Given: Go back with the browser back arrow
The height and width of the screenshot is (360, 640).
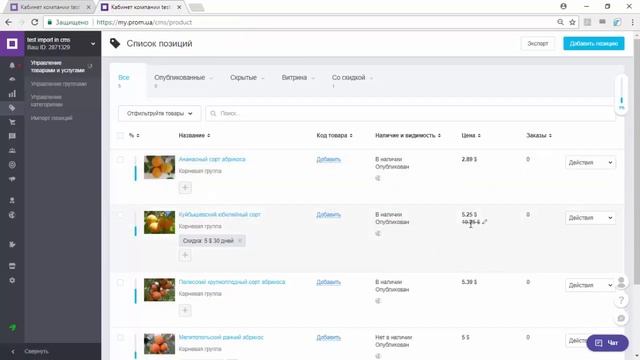Looking at the screenshot, I should 9,22.
